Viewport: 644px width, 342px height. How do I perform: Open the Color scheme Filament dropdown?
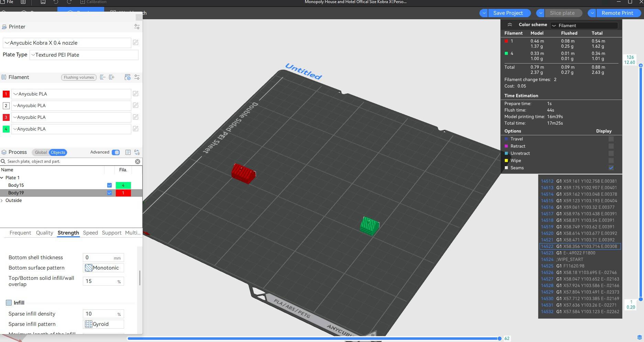tap(584, 25)
